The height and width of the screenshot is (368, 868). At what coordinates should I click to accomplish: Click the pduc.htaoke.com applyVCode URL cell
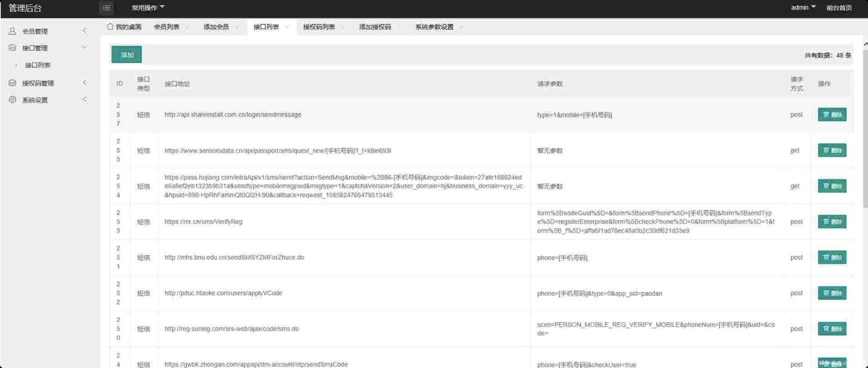pyautogui.click(x=223, y=293)
